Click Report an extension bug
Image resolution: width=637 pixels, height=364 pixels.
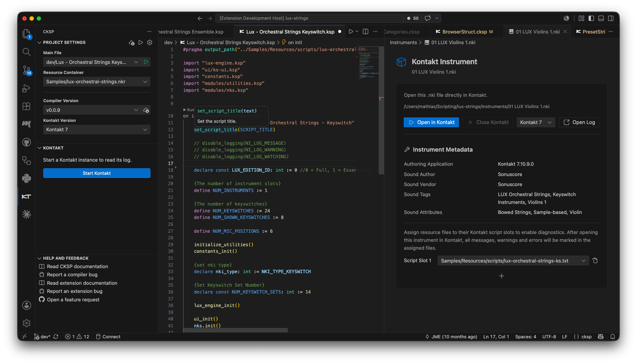coord(75,291)
